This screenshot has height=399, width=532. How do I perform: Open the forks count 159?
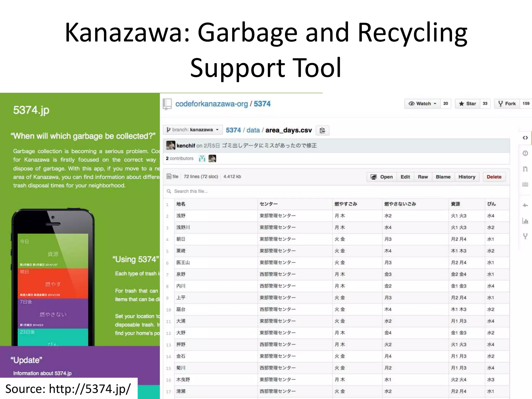[x=526, y=104]
